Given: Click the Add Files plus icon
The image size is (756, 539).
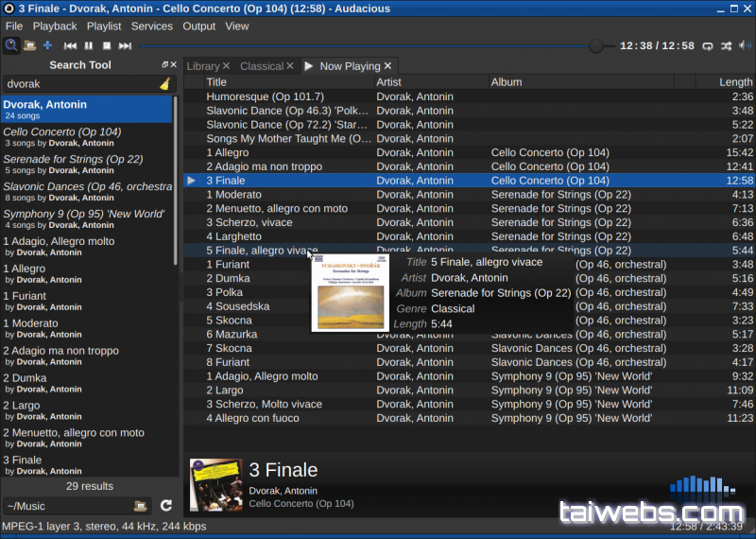Looking at the screenshot, I should point(47,45).
